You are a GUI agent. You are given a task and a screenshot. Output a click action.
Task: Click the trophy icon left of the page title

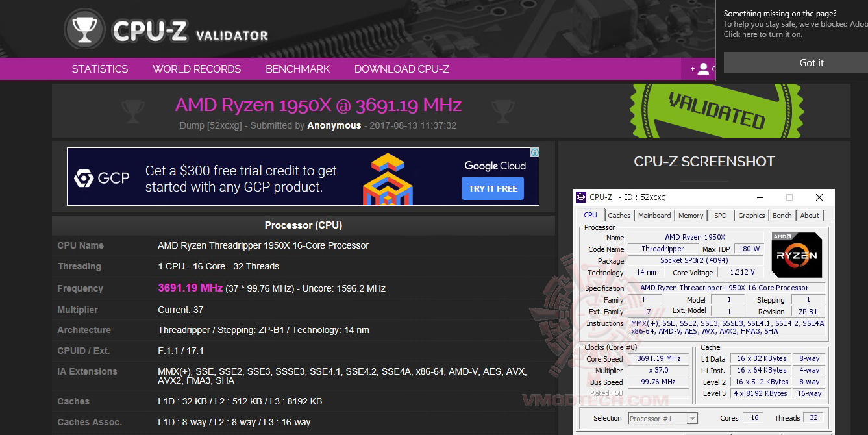coord(132,110)
